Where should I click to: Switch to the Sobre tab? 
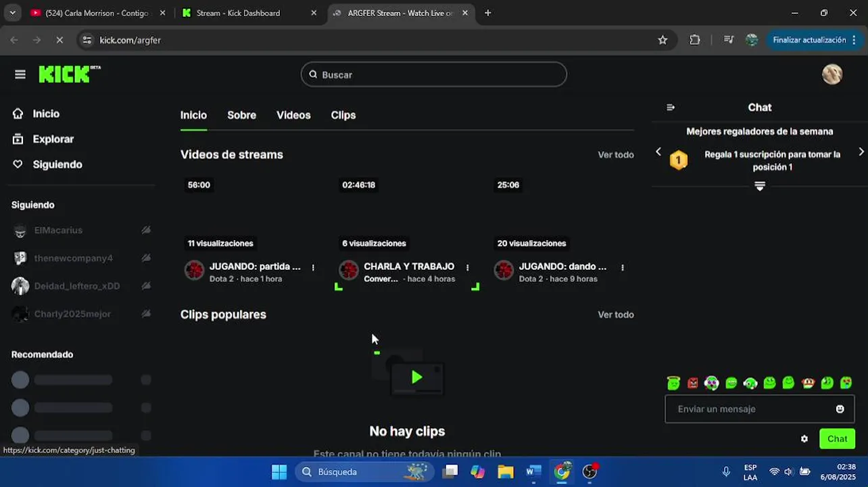pyautogui.click(x=241, y=115)
